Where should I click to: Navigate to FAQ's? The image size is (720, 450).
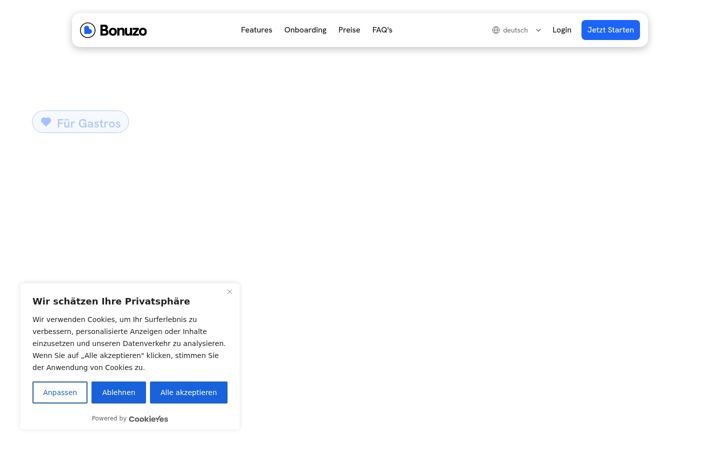tap(382, 30)
